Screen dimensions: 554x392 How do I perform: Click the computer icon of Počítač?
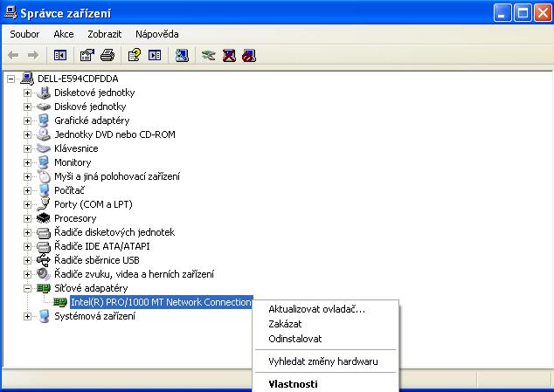coord(44,190)
